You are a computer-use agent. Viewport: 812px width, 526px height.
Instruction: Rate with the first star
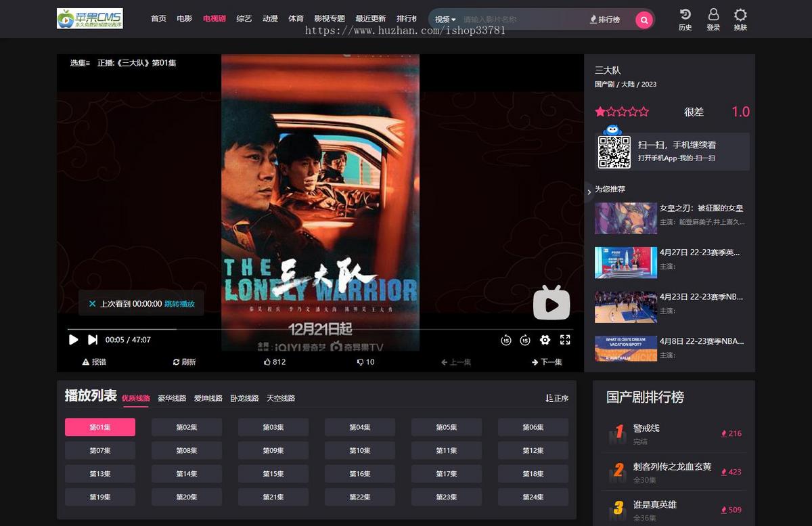point(600,112)
